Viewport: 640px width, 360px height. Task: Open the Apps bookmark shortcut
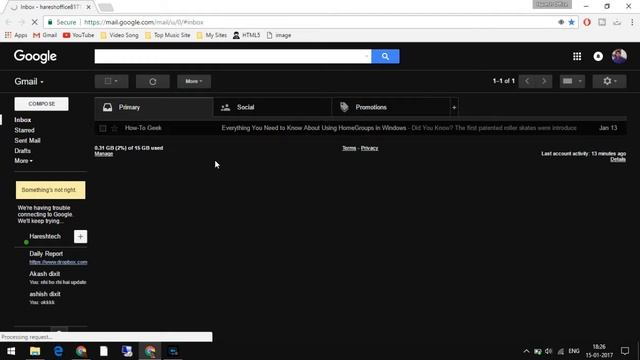(16, 36)
